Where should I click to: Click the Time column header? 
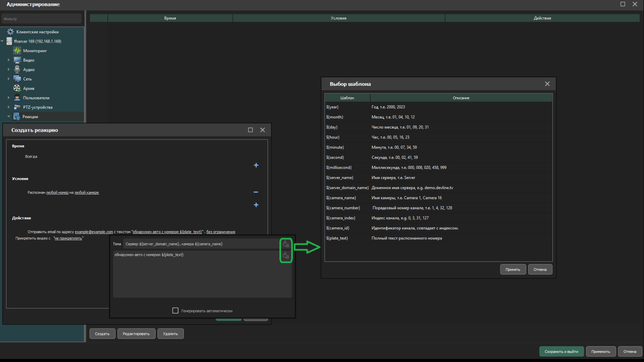click(170, 18)
